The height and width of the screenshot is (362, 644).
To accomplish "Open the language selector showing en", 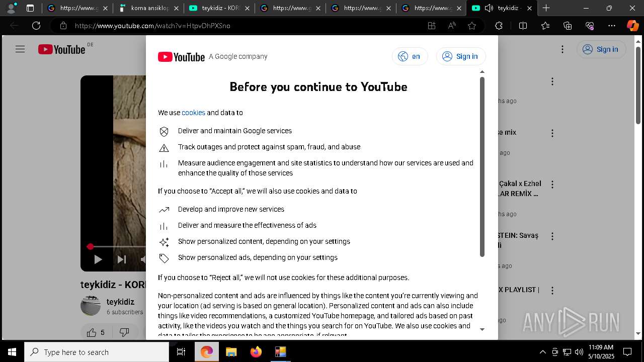I will click(x=410, y=56).
